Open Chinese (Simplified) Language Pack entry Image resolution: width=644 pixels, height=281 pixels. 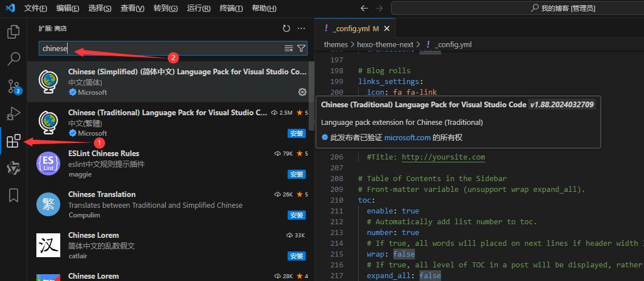click(x=167, y=82)
